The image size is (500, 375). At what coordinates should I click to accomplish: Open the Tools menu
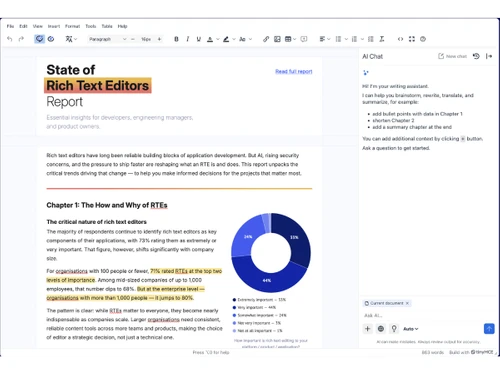[91, 26]
